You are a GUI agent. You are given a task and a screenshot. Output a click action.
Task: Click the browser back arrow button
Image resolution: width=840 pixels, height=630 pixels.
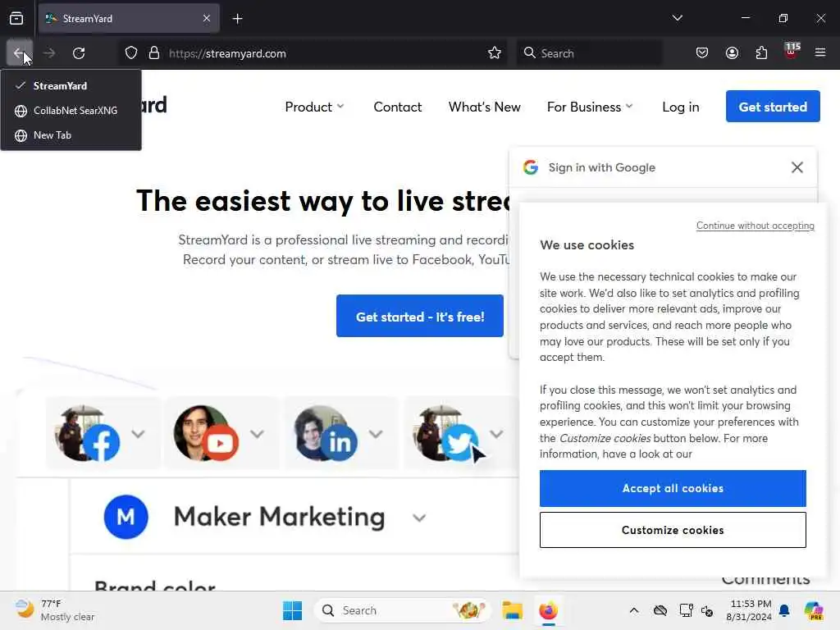(x=20, y=53)
